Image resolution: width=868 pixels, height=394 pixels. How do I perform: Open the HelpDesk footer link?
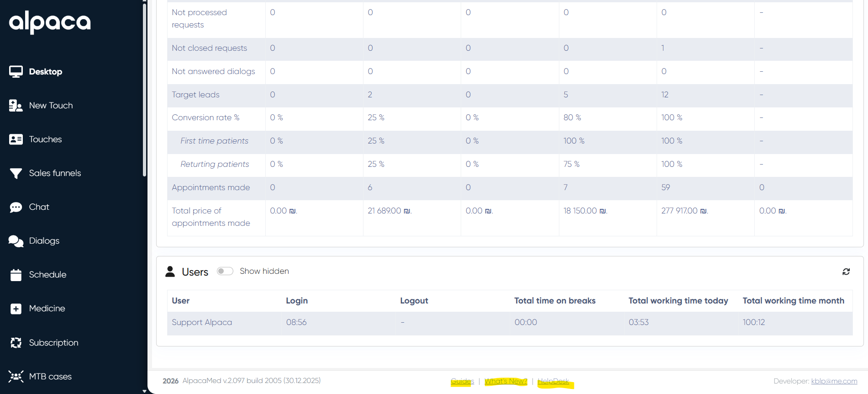coord(553,381)
